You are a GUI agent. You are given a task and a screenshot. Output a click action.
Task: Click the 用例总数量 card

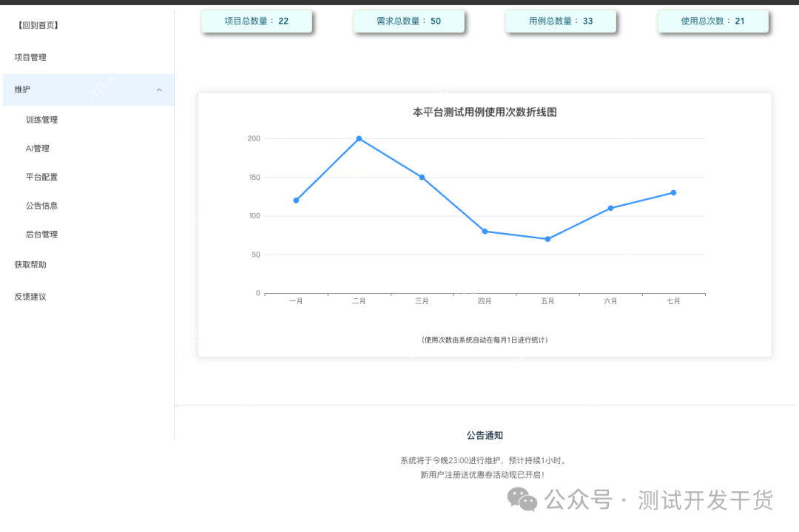pos(560,21)
